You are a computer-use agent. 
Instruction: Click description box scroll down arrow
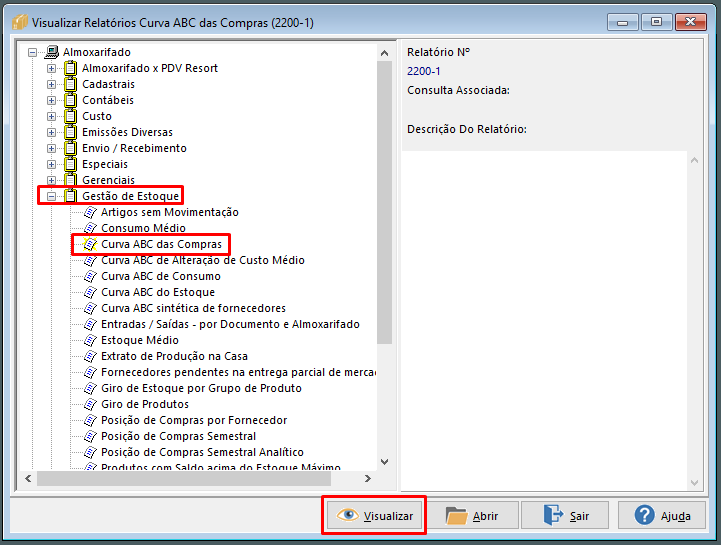click(x=694, y=482)
